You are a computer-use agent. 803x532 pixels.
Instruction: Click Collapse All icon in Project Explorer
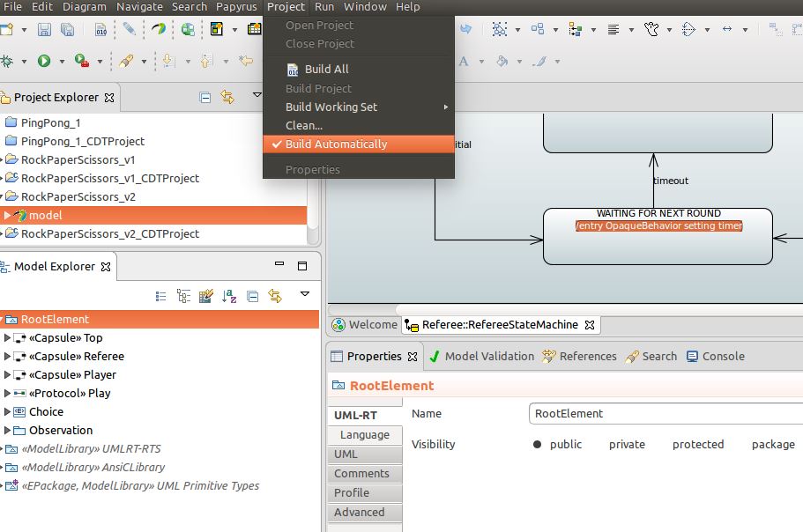point(205,97)
